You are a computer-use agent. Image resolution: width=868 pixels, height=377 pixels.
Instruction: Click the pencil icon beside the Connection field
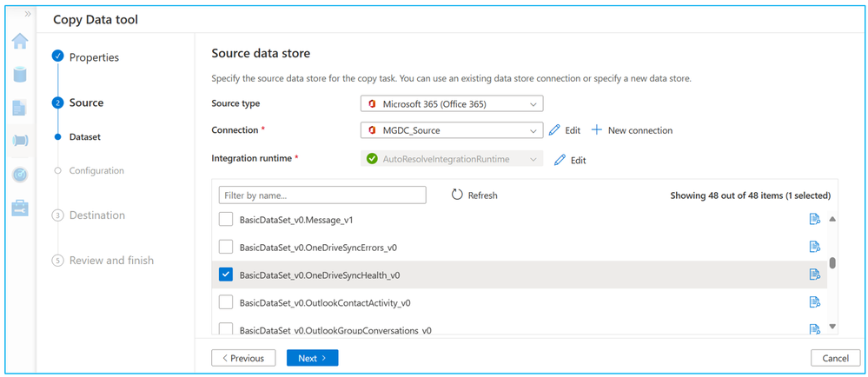[554, 130]
